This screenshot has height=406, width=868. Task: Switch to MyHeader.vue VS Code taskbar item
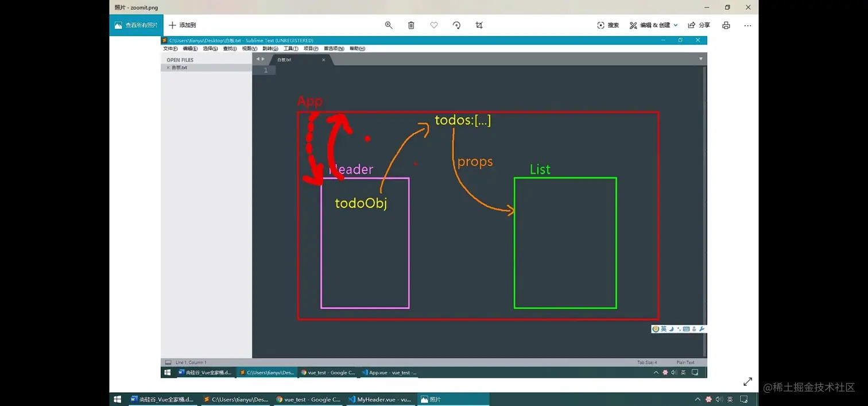click(380, 399)
